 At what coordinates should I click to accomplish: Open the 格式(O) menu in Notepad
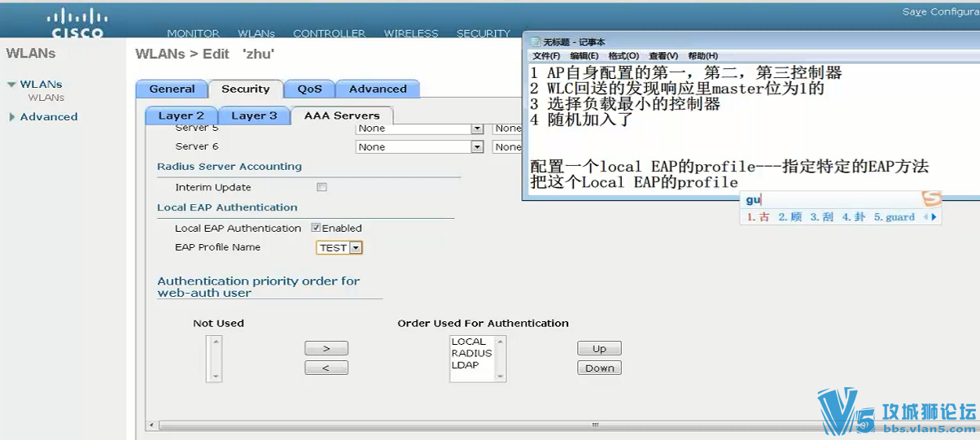click(x=623, y=56)
